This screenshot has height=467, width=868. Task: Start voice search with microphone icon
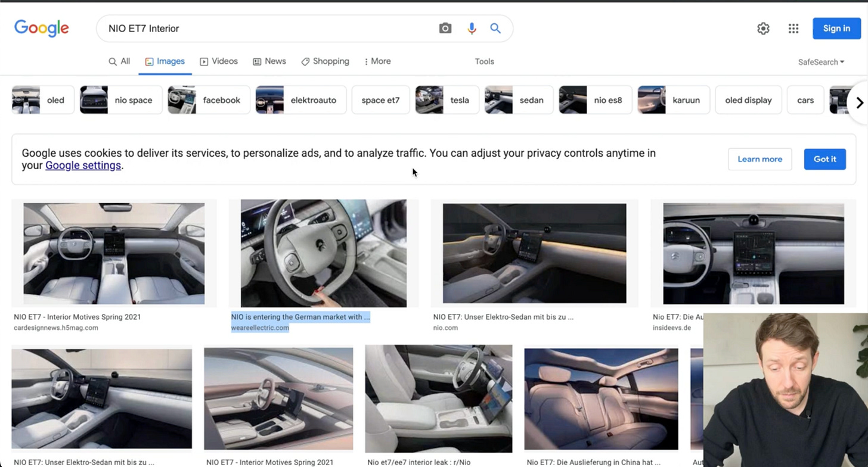tap(472, 28)
